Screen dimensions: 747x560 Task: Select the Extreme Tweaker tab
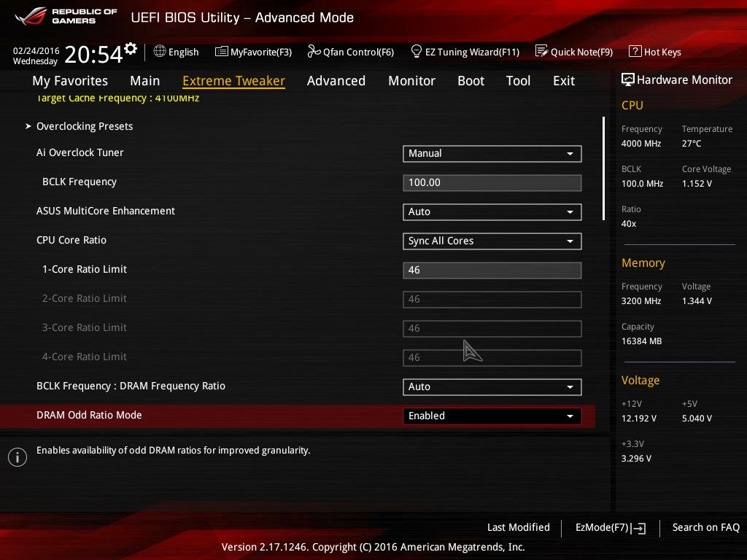(x=234, y=81)
